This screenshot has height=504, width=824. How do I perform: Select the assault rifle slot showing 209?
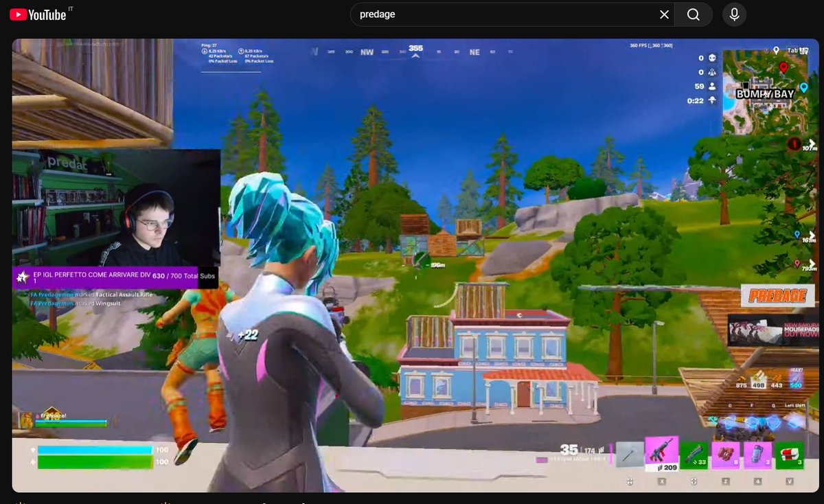662,454
